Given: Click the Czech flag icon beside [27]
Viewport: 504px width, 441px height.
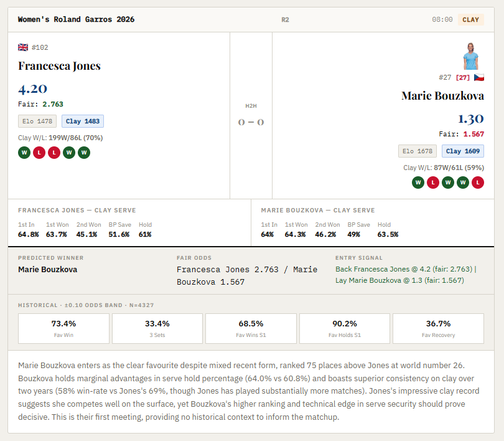Looking at the screenshot, I should 479,77.
